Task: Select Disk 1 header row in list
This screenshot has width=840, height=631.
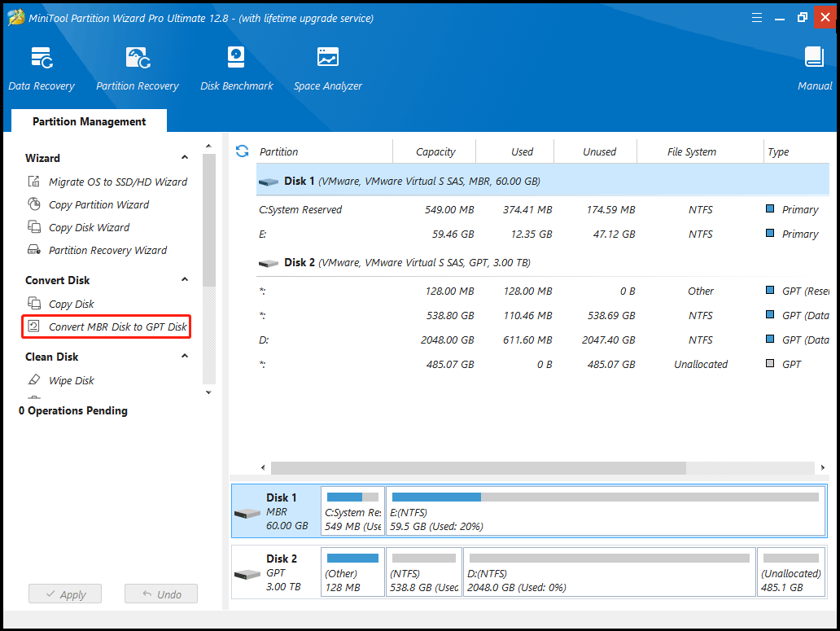Action: pos(543,180)
